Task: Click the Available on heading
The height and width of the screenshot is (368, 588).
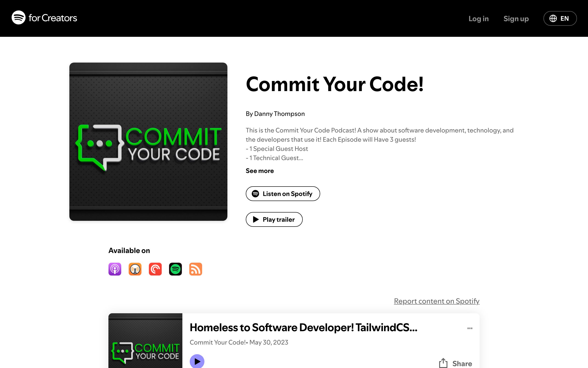Action: (129, 250)
